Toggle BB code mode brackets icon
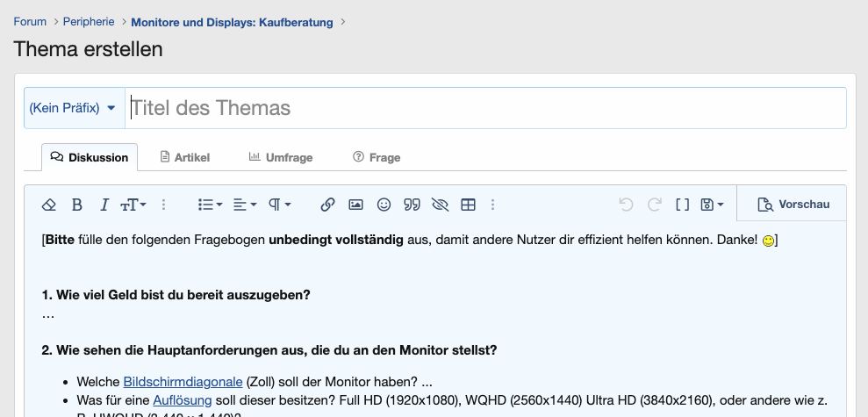Image resolution: width=868 pixels, height=417 pixels. 683,205
